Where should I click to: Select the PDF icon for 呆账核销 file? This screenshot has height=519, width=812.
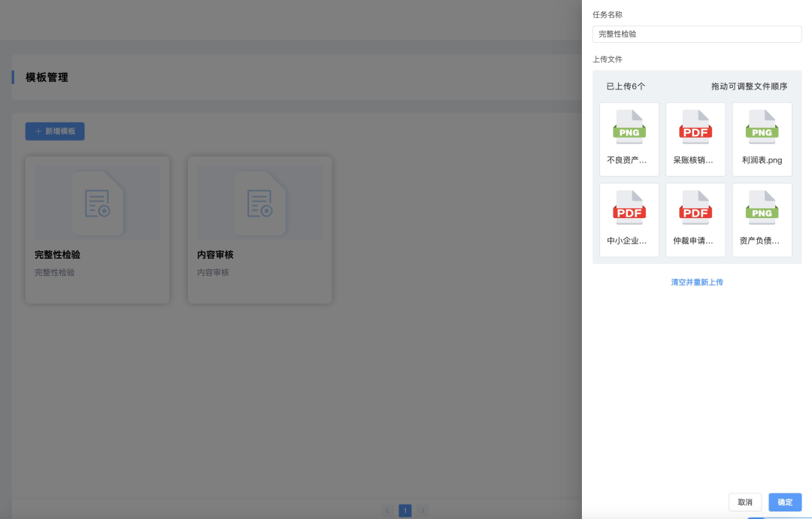coord(695,127)
